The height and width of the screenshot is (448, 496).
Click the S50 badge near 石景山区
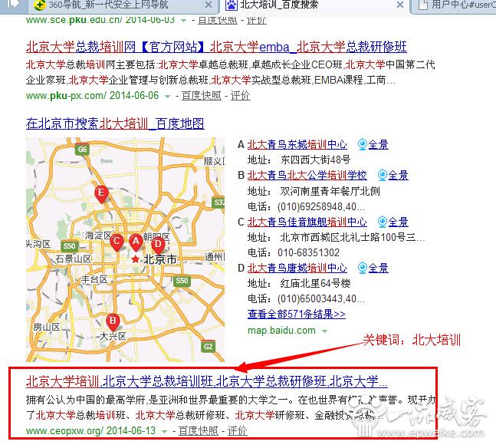[x=69, y=246]
